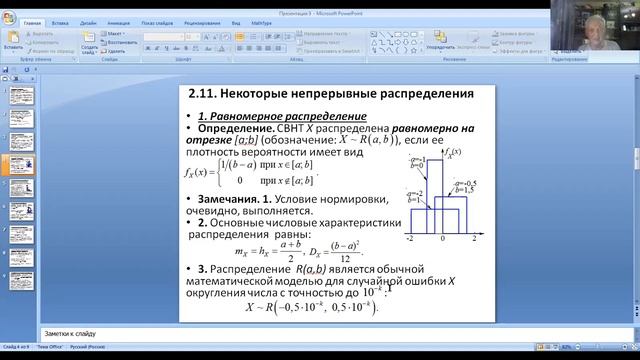Click the Redo icon in quick access toolbar

(x=27, y=70)
